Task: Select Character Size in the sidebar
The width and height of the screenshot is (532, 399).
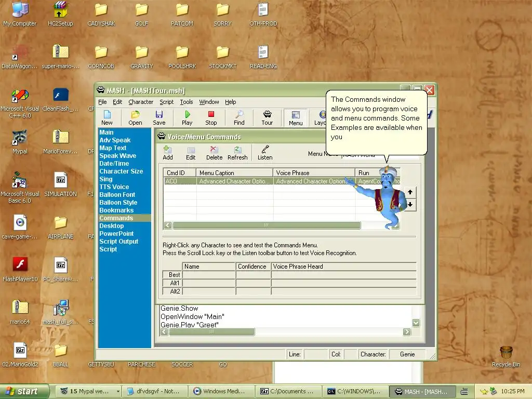Action: pos(121,171)
